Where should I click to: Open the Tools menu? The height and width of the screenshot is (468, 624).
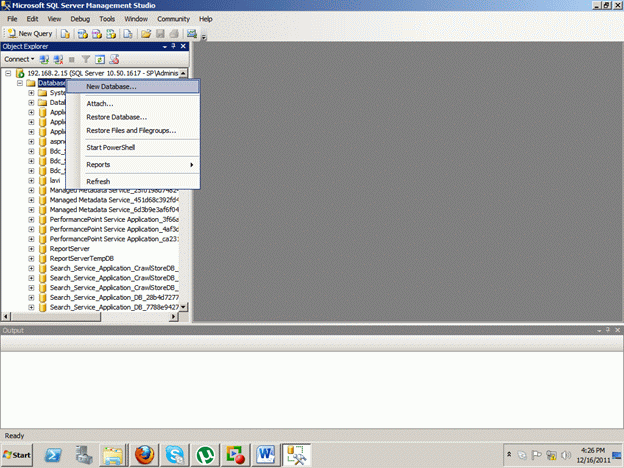[x=107, y=19]
